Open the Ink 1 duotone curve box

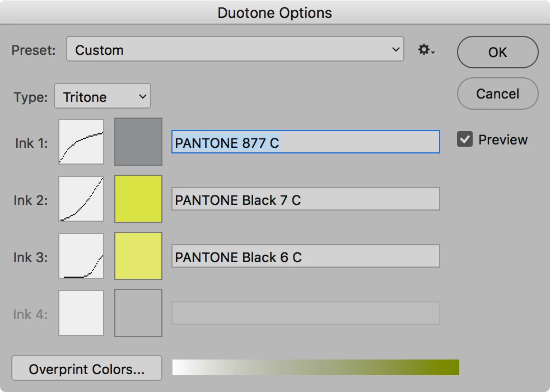click(x=81, y=142)
